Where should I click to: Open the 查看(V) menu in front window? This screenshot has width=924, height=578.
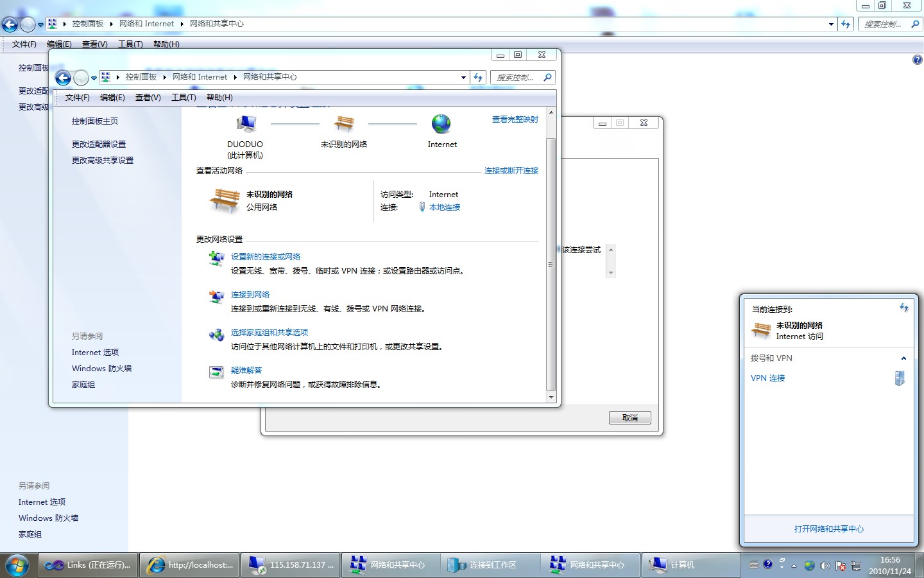coord(148,98)
